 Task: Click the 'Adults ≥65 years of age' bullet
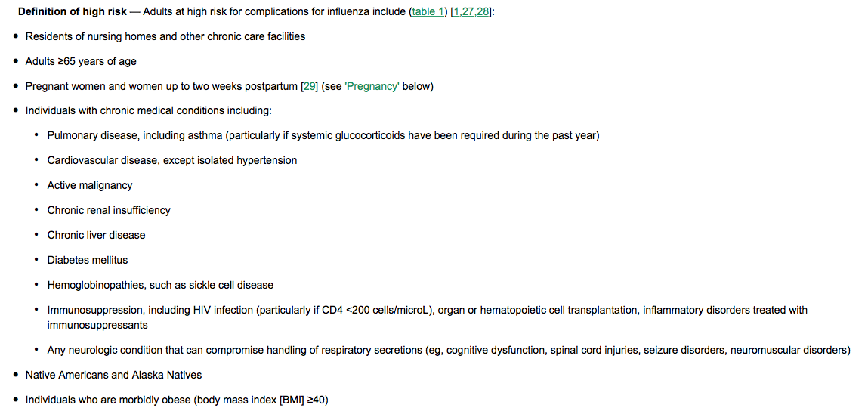point(81,61)
